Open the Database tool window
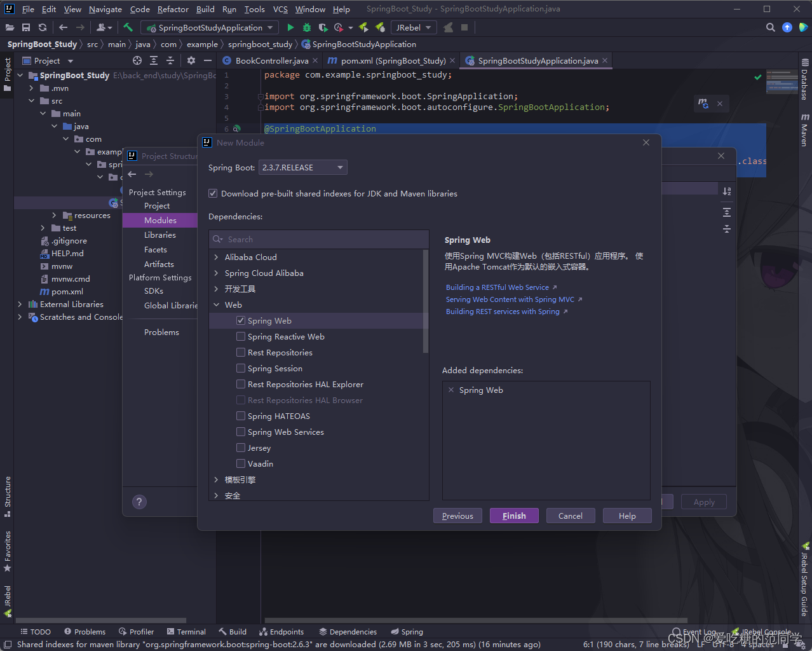 point(804,79)
